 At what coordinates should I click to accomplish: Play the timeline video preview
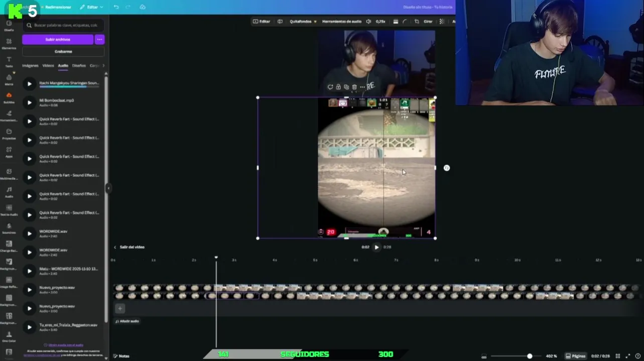tap(376, 247)
